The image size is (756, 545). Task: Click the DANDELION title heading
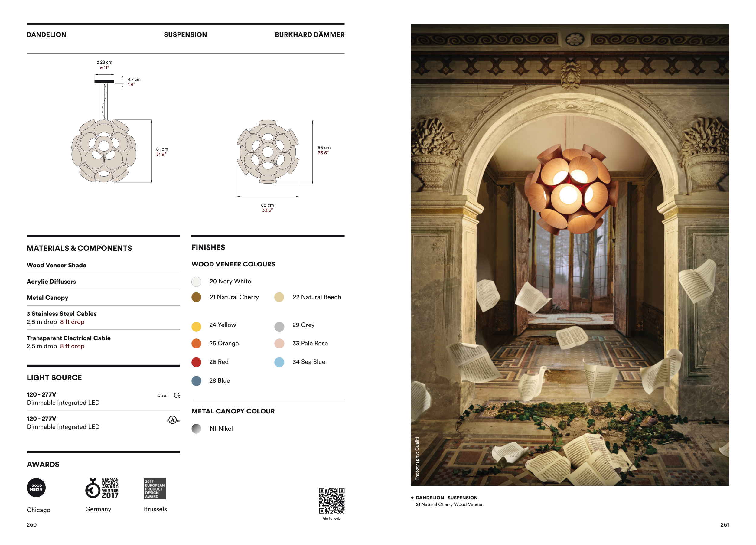click(x=46, y=35)
